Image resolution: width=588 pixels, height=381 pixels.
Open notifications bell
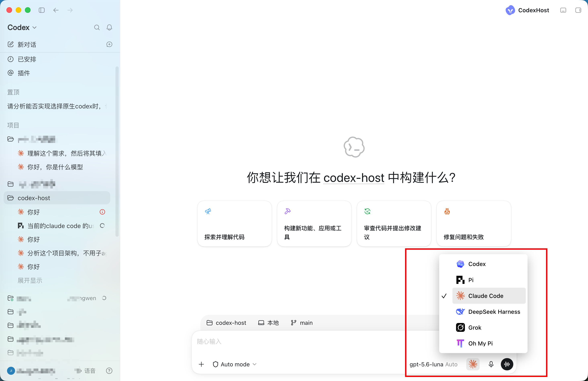[x=109, y=28]
